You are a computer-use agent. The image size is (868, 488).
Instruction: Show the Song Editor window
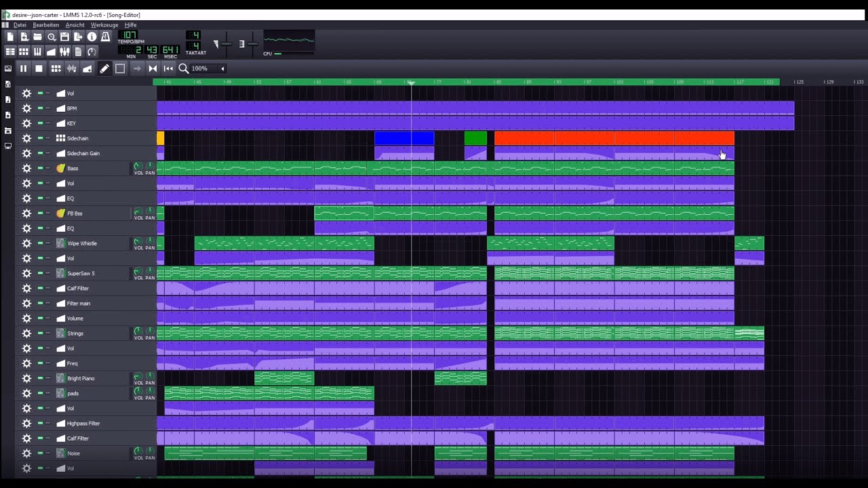(10, 52)
